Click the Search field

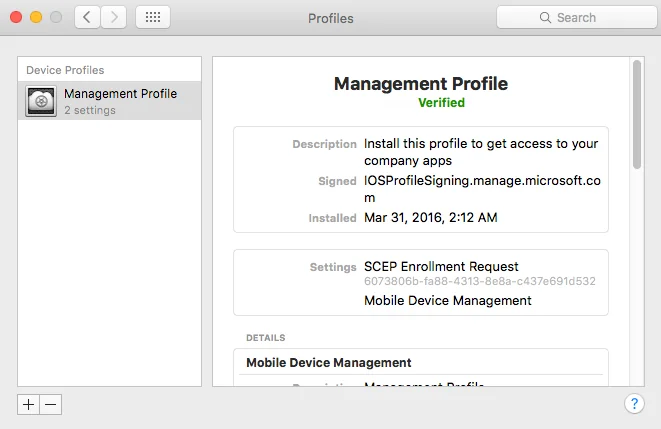coord(576,17)
